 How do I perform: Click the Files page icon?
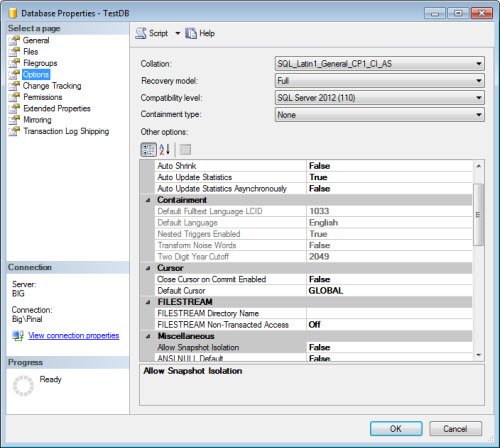coord(14,52)
